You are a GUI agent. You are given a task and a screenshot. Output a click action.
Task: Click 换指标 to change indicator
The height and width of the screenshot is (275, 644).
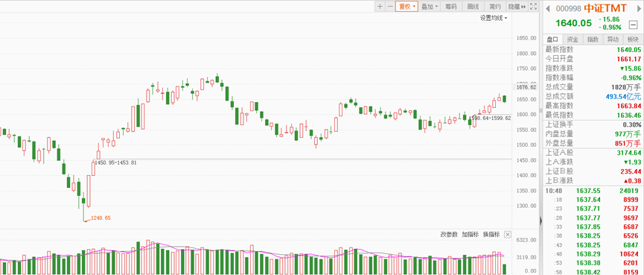pyautogui.click(x=491, y=234)
